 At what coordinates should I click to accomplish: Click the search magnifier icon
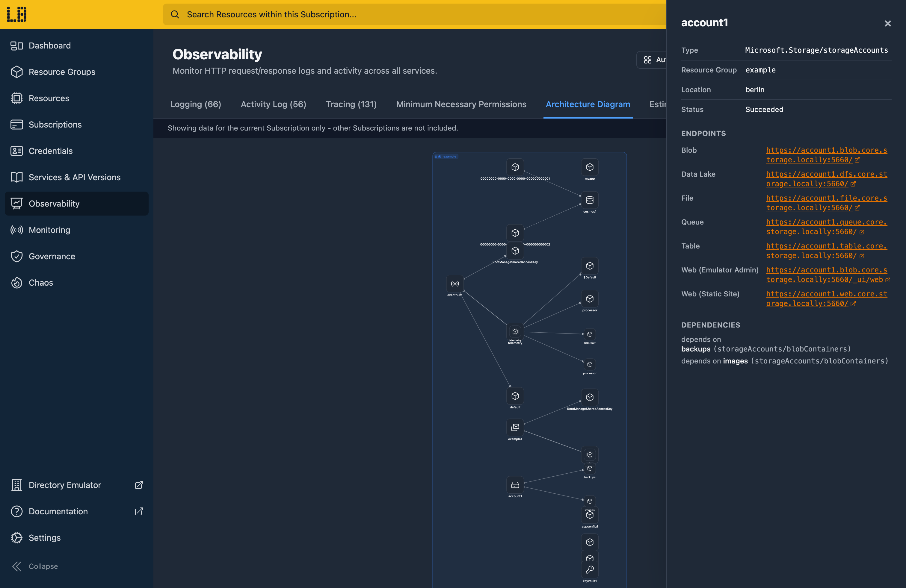click(x=175, y=14)
